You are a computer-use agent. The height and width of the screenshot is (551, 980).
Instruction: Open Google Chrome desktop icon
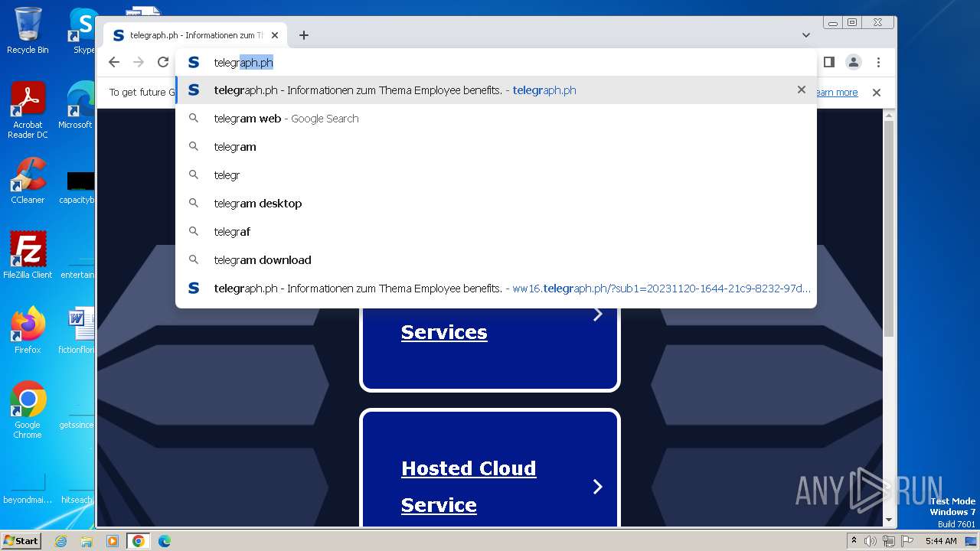(28, 410)
